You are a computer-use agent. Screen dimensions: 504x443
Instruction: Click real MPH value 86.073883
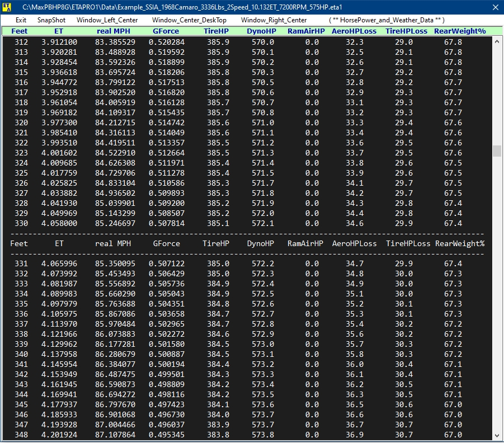click(115, 334)
